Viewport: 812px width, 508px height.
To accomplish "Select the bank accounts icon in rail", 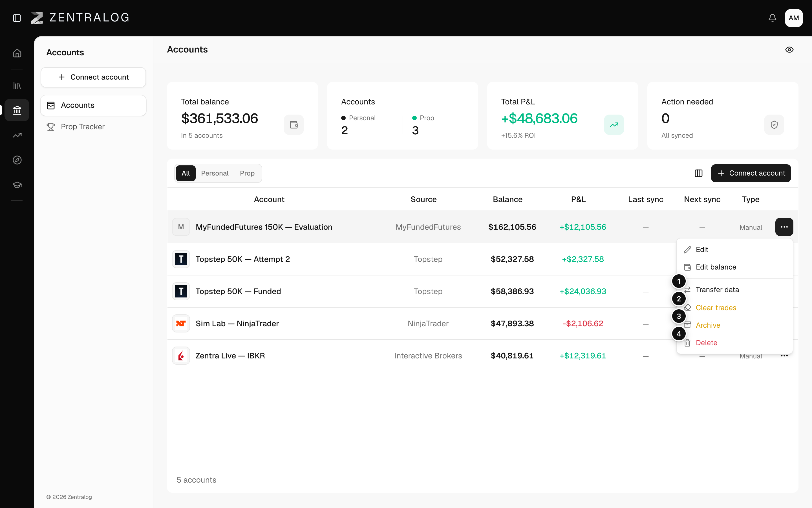I will [x=17, y=110].
